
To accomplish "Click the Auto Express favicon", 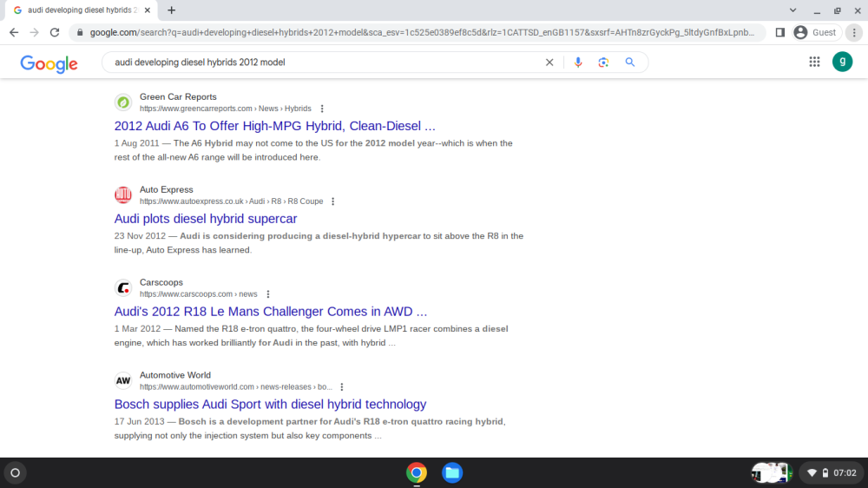I will [123, 195].
